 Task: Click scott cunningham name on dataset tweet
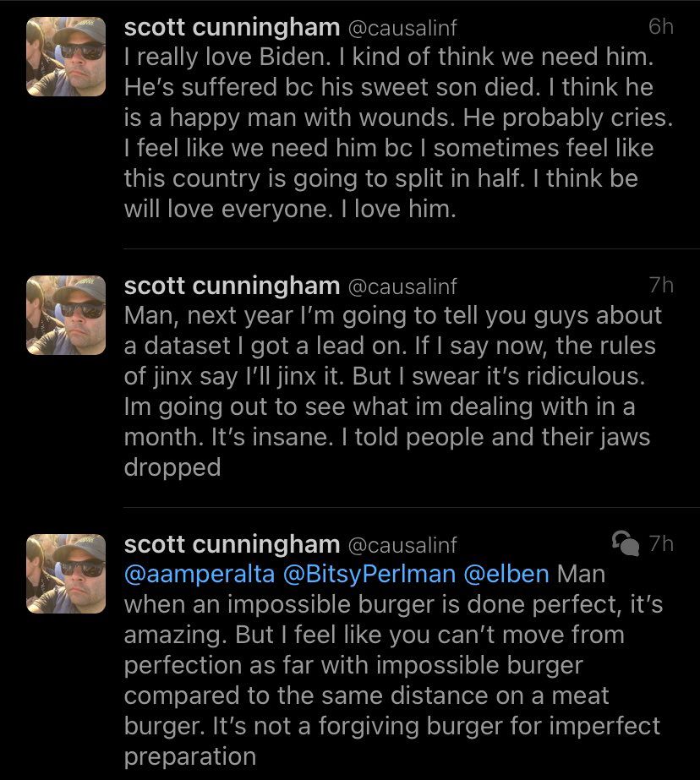tap(231, 286)
